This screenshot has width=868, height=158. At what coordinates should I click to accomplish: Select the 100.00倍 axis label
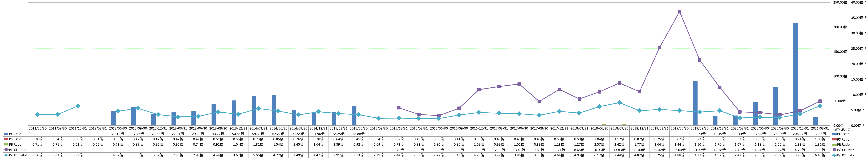click(x=840, y=76)
